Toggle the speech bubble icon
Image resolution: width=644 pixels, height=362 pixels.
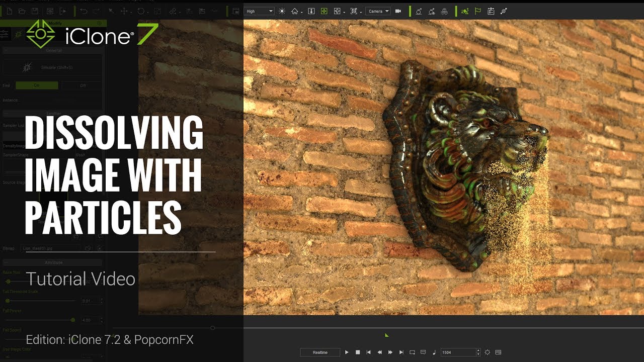coord(423,352)
